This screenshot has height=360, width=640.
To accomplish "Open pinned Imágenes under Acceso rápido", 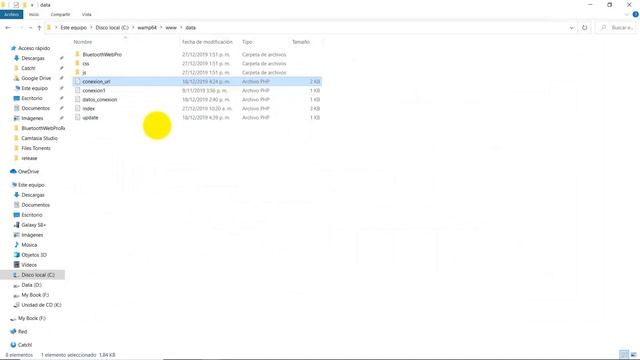I will [x=32, y=118].
